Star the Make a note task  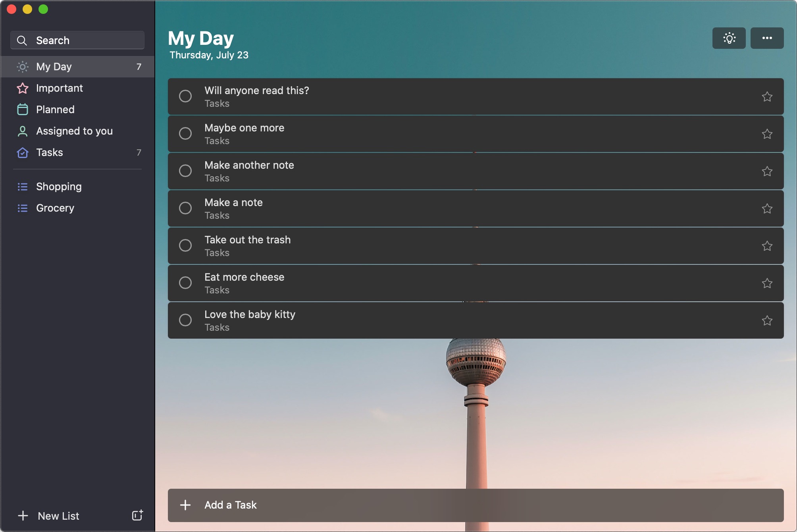tap(767, 208)
